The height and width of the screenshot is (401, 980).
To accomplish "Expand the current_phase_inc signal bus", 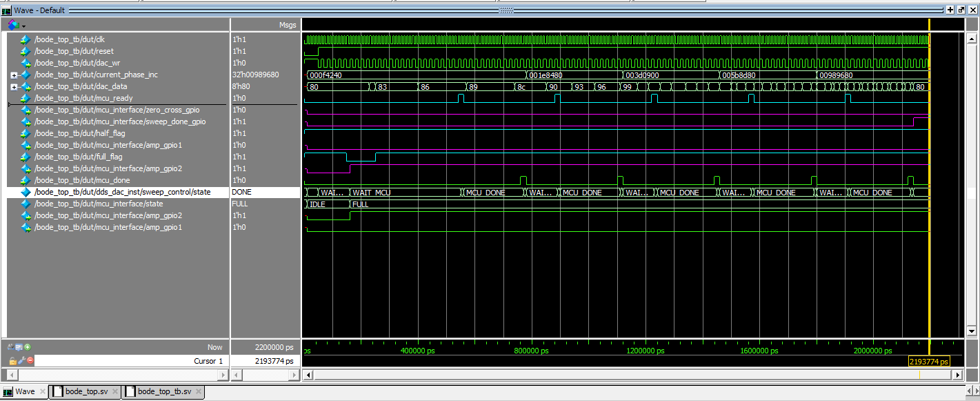I will (x=14, y=75).
